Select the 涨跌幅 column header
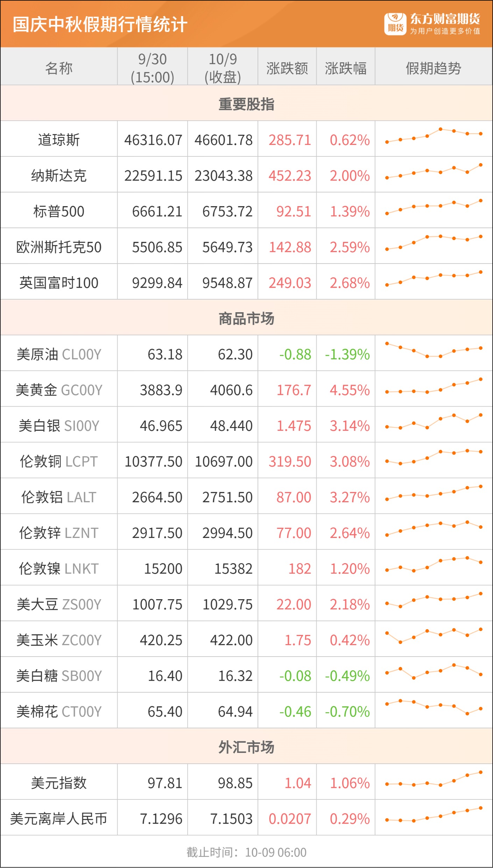Image resolution: width=493 pixels, height=868 pixels. click(345, 68)
